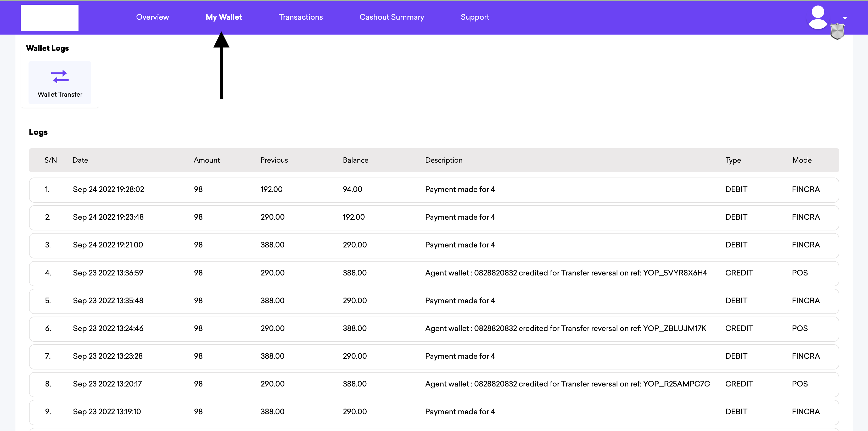Click the Wallet Transfer button label
Screen dimensions: 868x431
(x=60, y=95)
